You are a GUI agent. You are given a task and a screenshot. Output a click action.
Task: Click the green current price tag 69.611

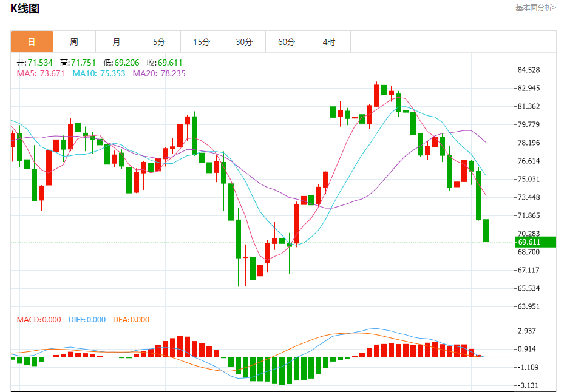535,242
